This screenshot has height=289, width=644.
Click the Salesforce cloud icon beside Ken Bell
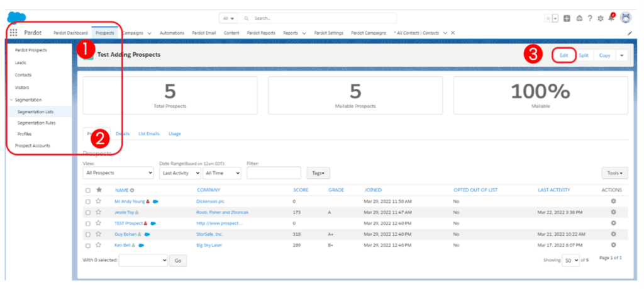141,246
